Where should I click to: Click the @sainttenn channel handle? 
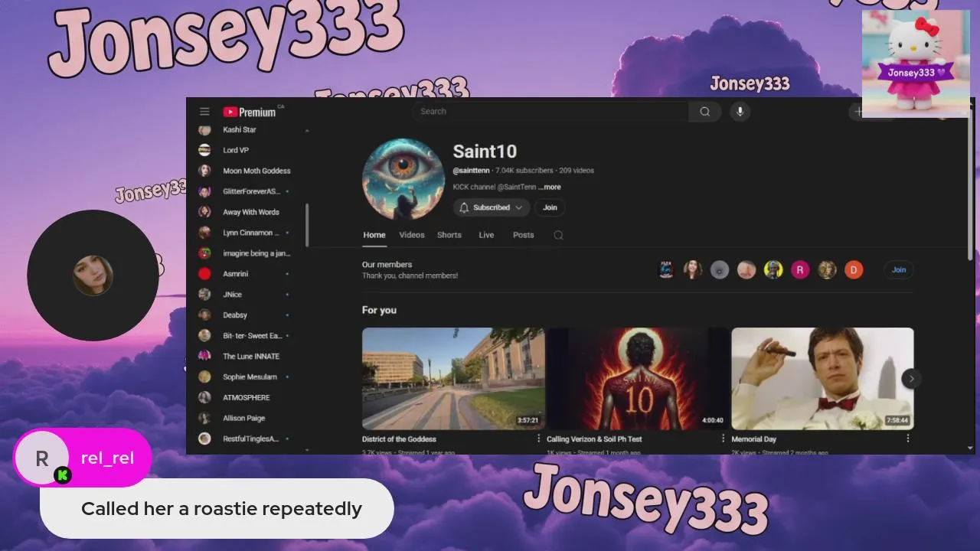point(471,171)
